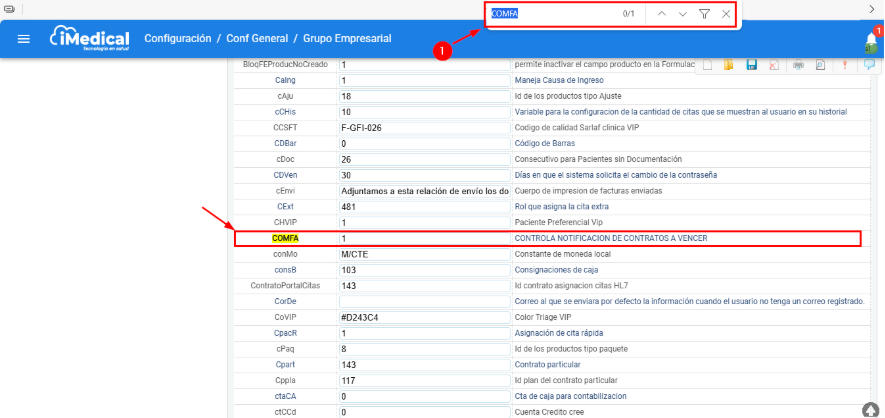Click the printer icon in toolbar
Viewport: 885px width, 418px height.
798,65
